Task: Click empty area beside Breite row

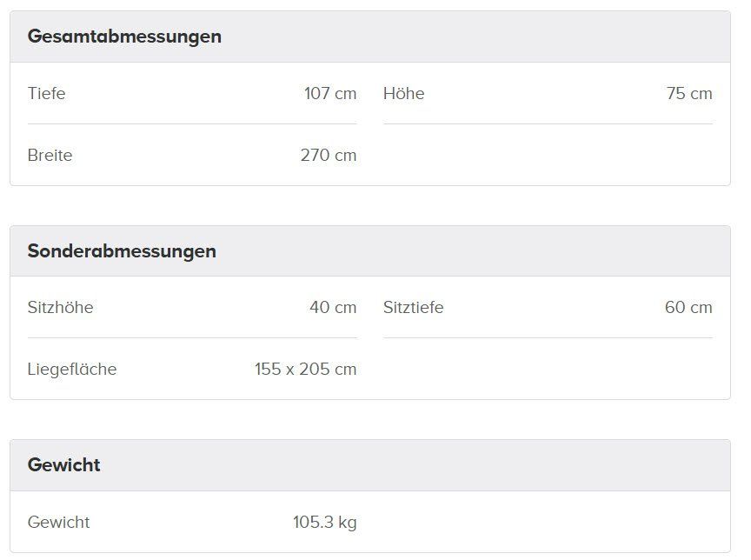Action: [548, 155]
